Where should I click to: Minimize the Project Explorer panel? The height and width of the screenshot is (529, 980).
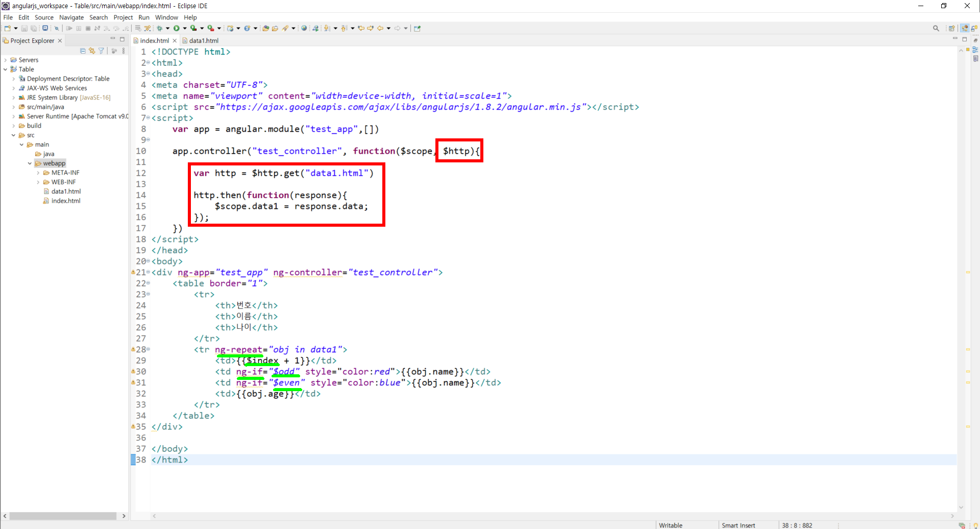[113, 39]
